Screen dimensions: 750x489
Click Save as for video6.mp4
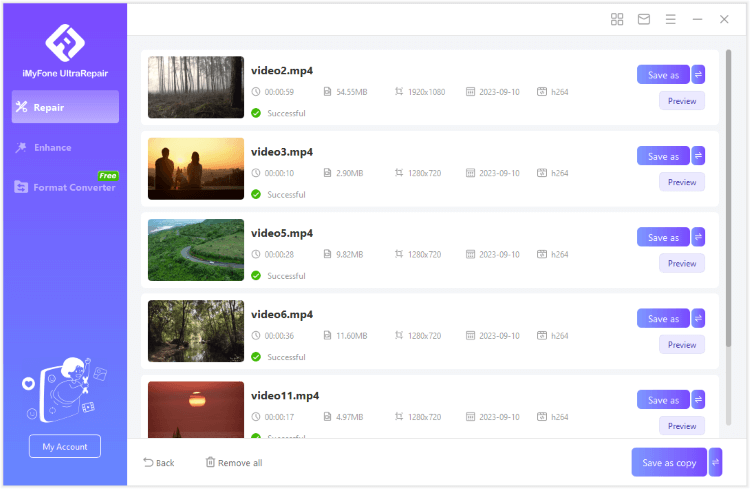pos(663,319)
